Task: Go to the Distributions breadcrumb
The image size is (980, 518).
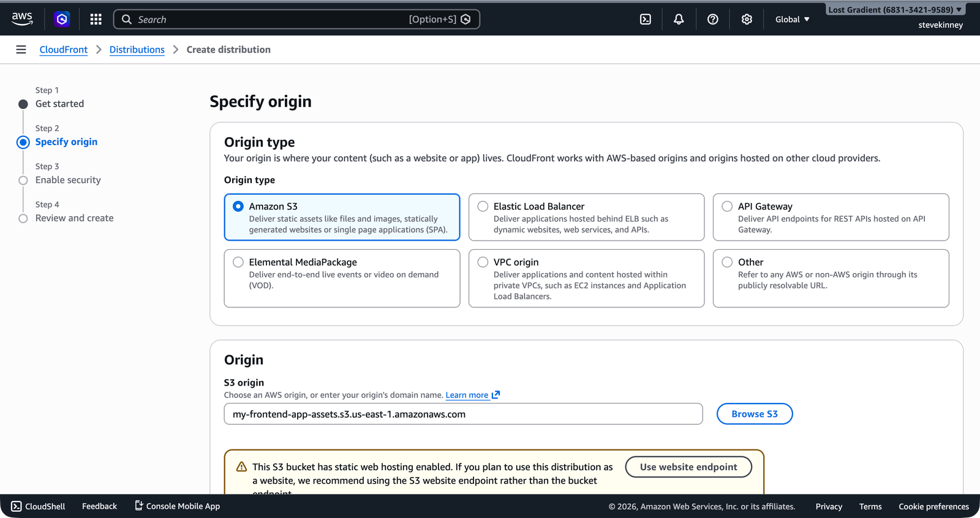Action: (x=137, y=50)
